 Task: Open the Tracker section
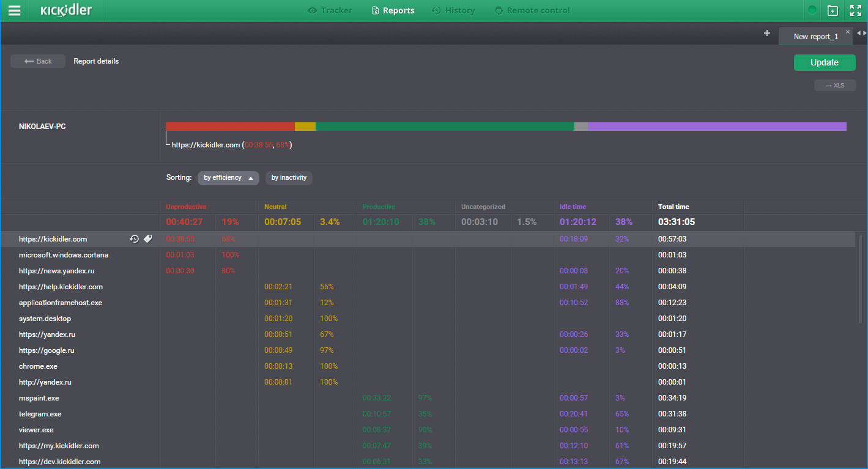pyautogui.click(x=330, y=10)
